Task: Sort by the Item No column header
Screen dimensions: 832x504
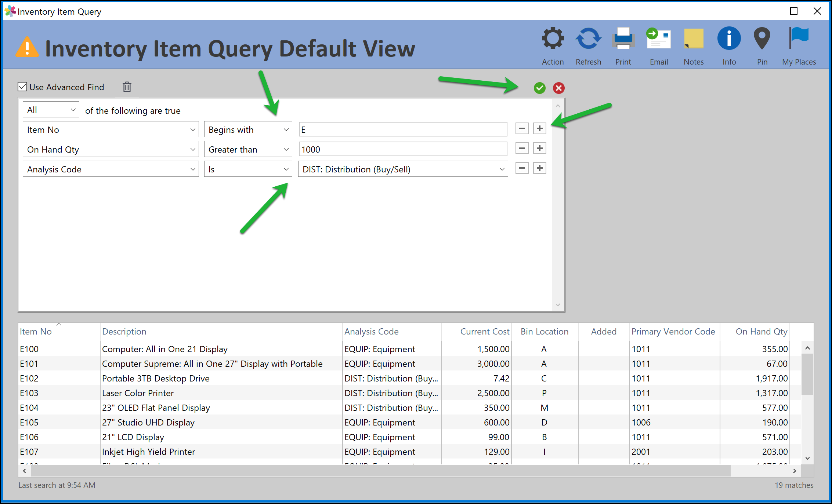Action: (x=36, y=331)
